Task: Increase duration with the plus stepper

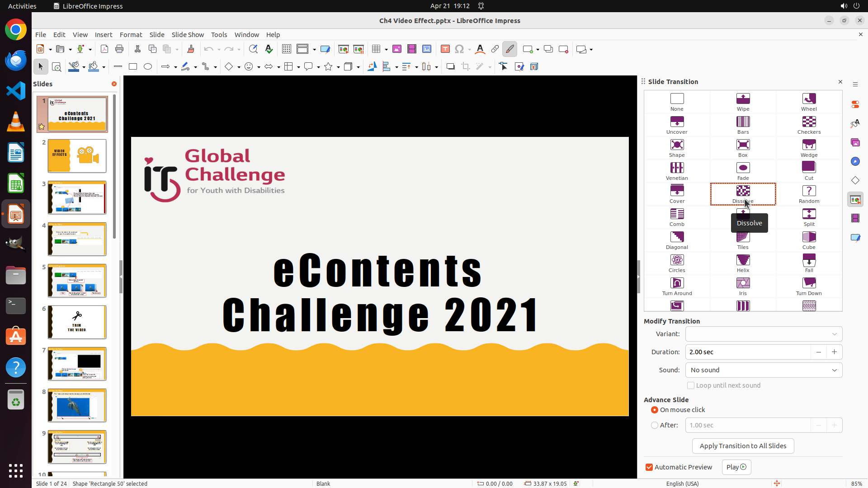Action: (834, 352)
